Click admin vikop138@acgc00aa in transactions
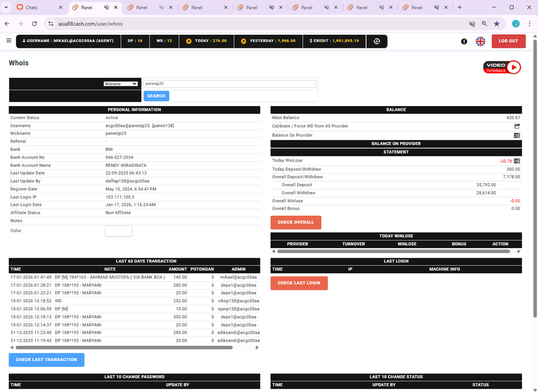 [x=239, y=301]
